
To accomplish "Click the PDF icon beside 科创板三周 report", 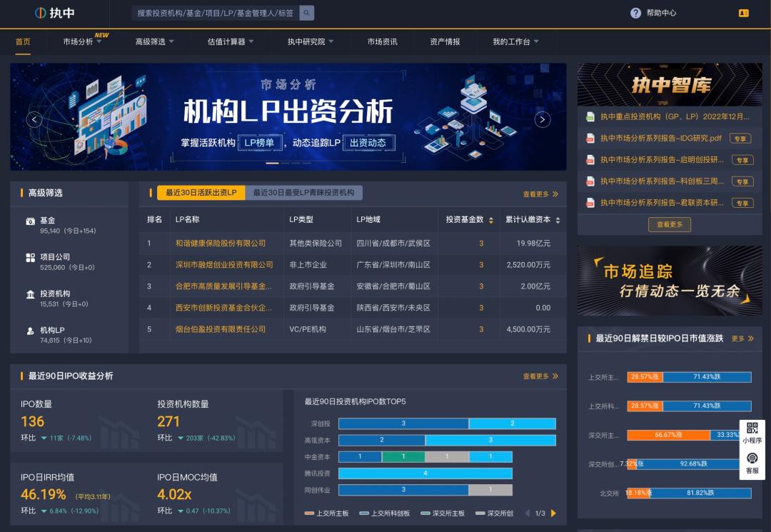I will [590, 181].
